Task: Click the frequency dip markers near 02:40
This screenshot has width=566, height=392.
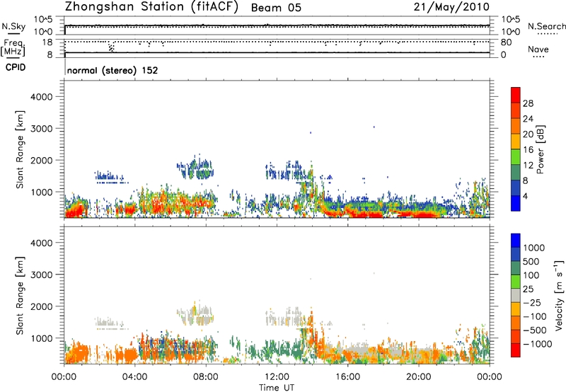Action: (x=111, y=47)
